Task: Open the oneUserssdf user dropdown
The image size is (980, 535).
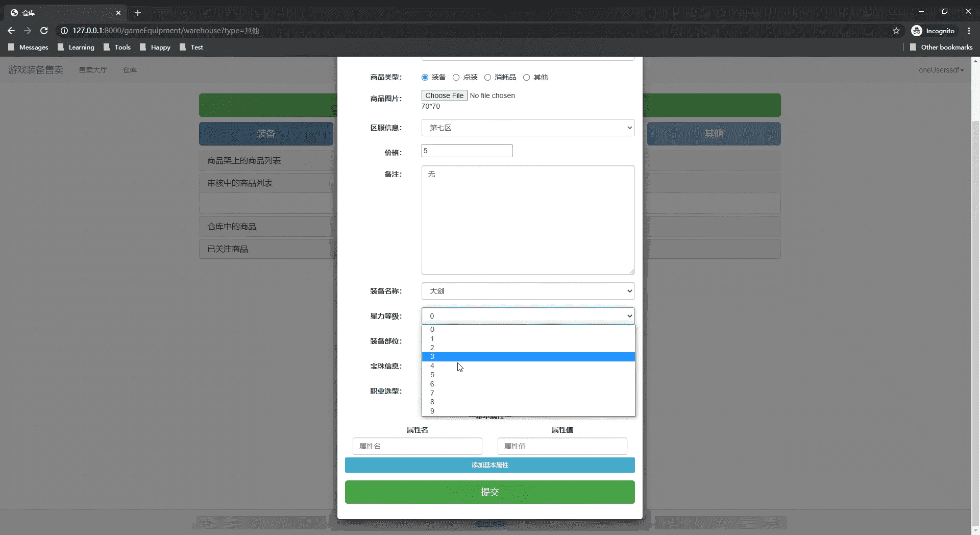Action: pyautogui.click(x=941, y=70)
